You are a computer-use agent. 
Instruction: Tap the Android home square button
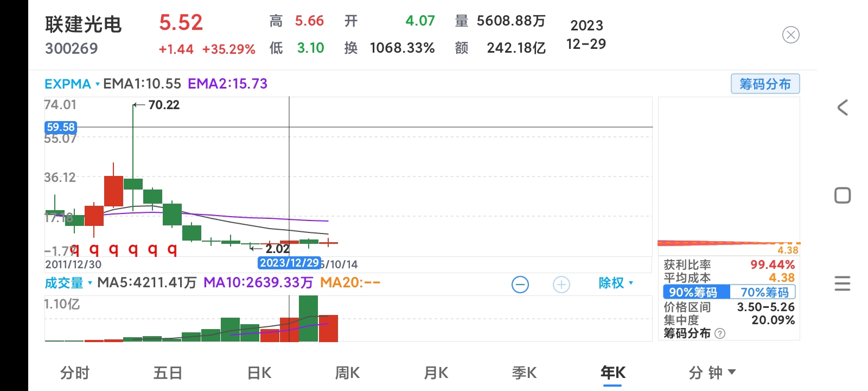[x=843, y=195]
